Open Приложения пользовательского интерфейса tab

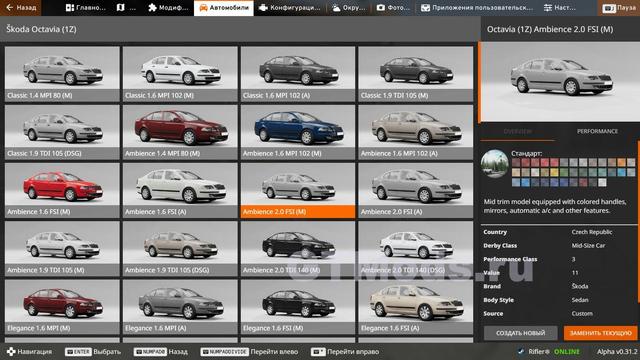[x=477, y=8]
